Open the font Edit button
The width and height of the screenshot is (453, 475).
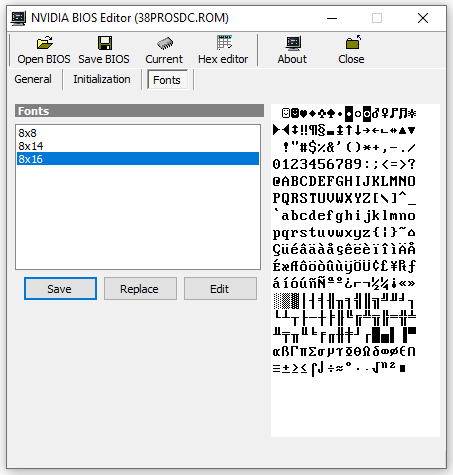point(220,289)
